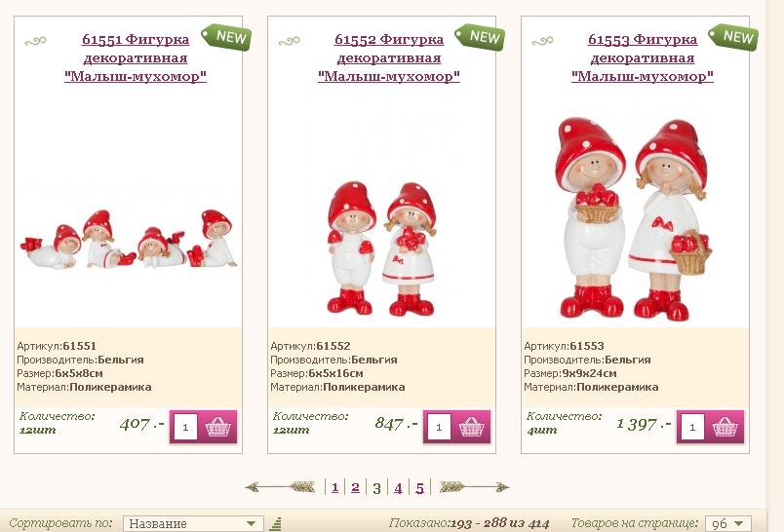Add item 61553 to the basket

[725, 427]
